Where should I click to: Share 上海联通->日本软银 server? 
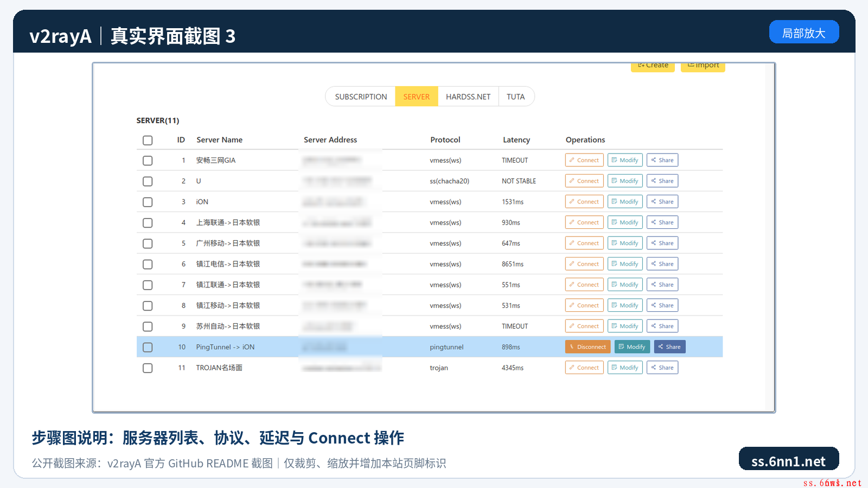[x=662, y=222]
